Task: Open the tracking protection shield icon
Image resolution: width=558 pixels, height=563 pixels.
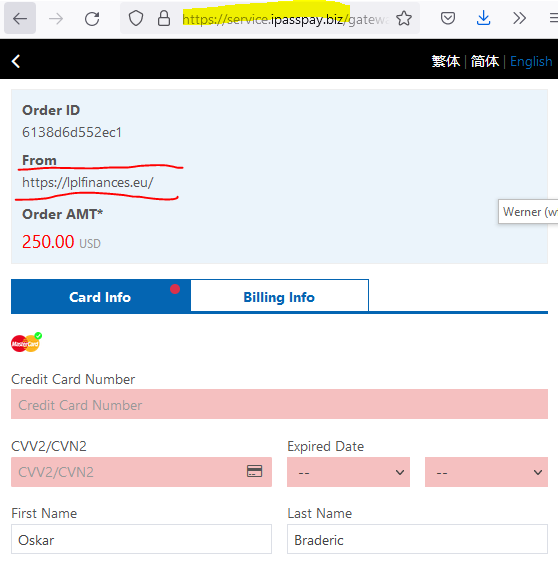Action: [x=136, y=18]
